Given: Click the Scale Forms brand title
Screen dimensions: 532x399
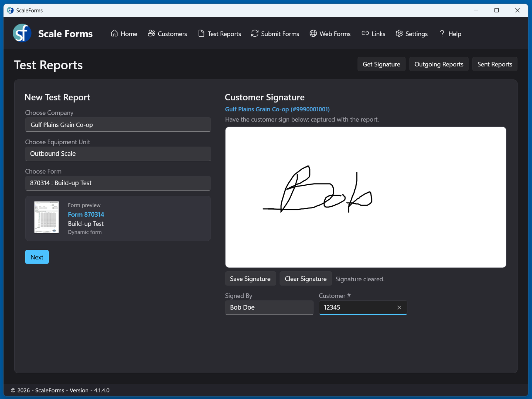Looking at the screenshot, I should pyautogui.click(x=65, y=34).
